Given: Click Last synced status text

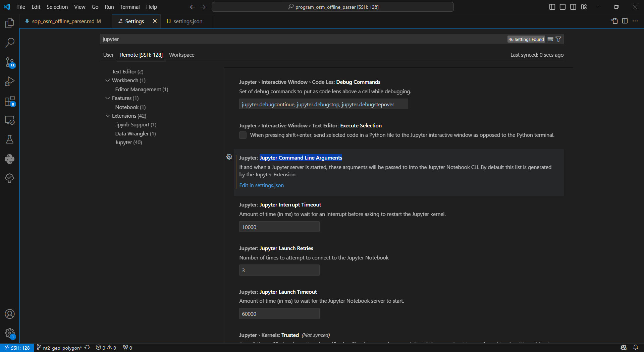Looking at the screenshot, I should [537, 55].
